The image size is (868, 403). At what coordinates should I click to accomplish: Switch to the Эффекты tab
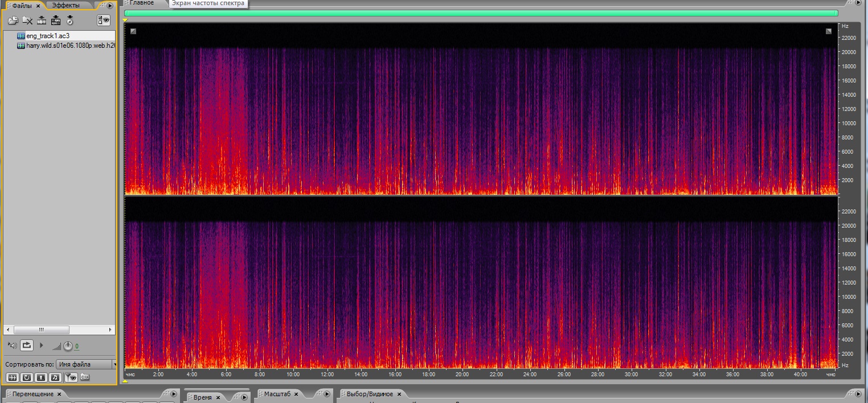[x=65, y=5]
